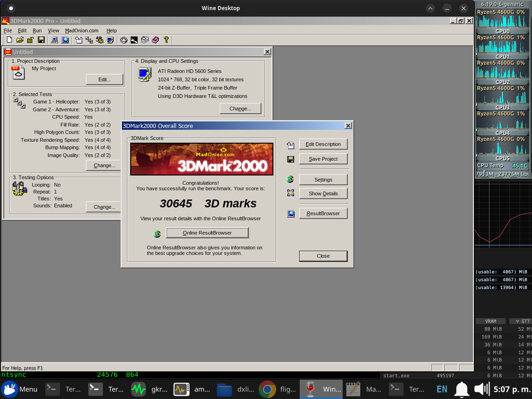Screen dimensions: 532x399
Task: Click Change... under Selected Tests
Action: click(104, 166)
